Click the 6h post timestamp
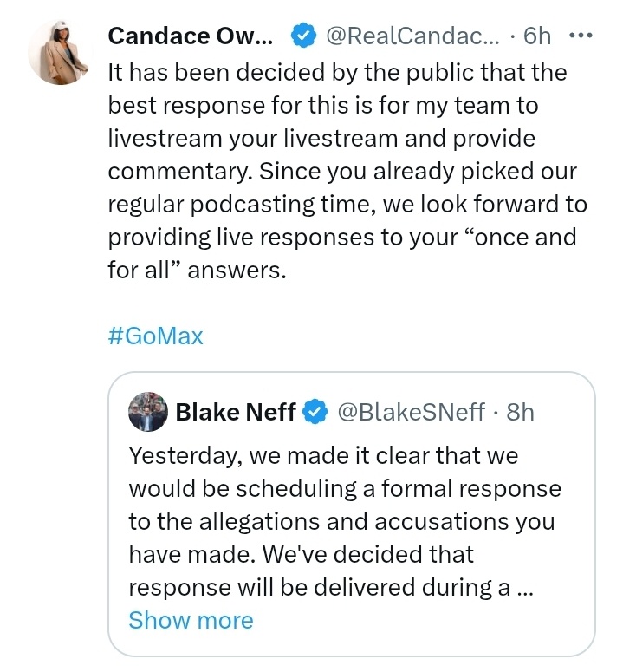 coord(537,36)
